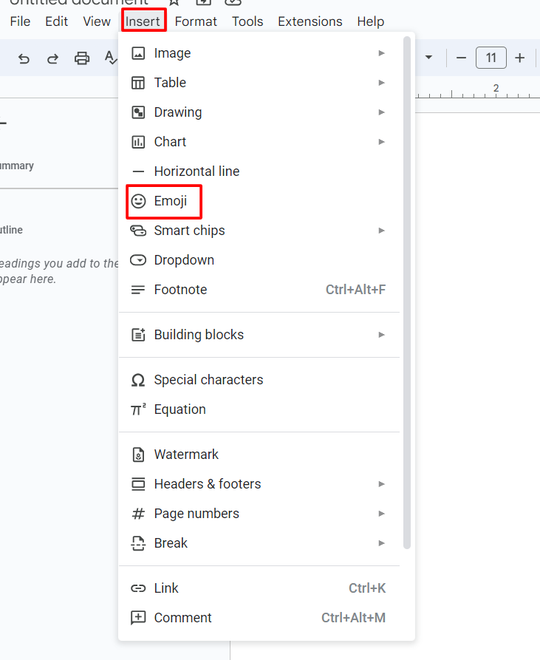Expand the Building blocks submenu arrow
540x660 pixels.
coord(381,335)
